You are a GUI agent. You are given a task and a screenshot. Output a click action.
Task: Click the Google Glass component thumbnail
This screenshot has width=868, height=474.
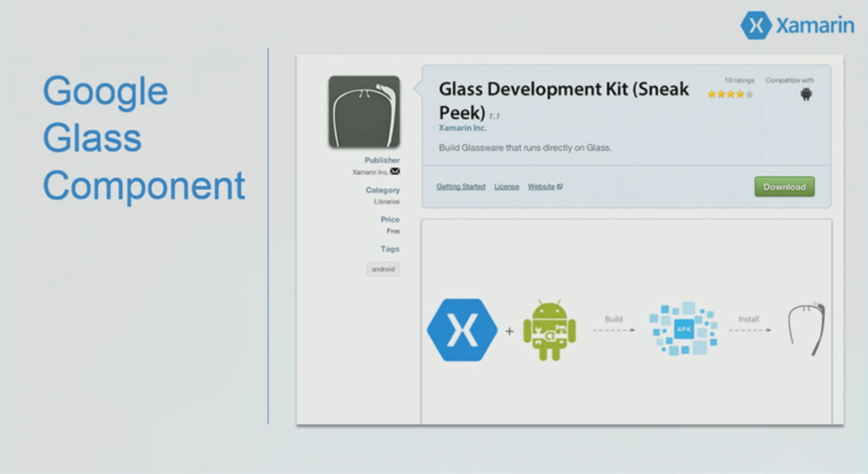pyautogui.click(x=364, y=112)
